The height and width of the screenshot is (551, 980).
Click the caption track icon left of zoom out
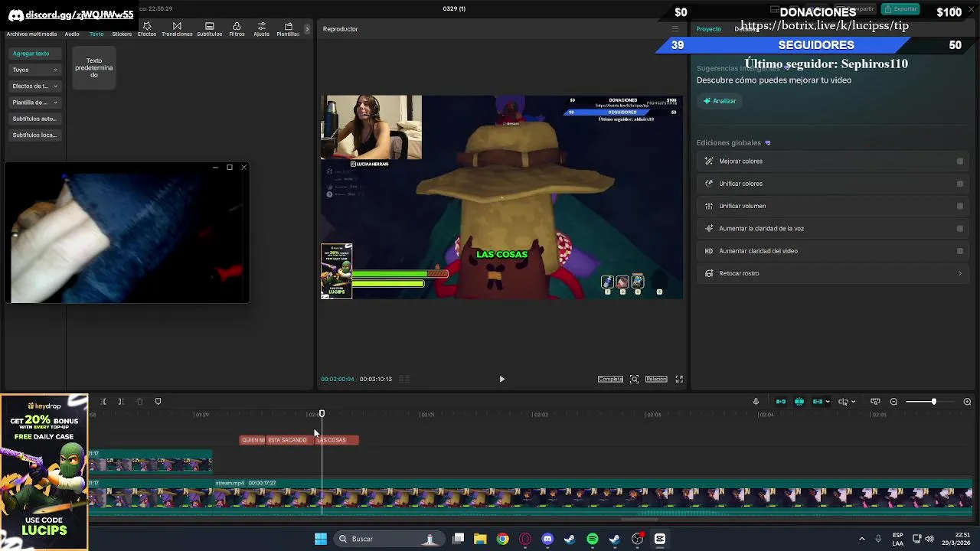click(874, 402)
